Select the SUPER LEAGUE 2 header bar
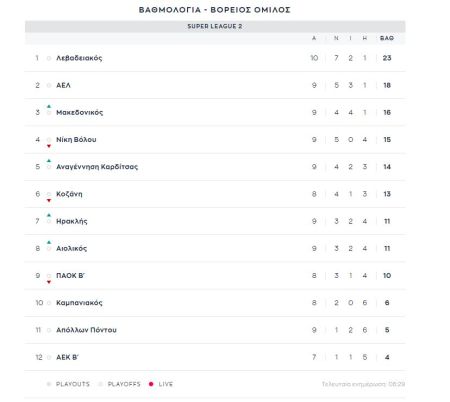Image resolution: width=450 pixels, height=402 pixels. [215, 26]
